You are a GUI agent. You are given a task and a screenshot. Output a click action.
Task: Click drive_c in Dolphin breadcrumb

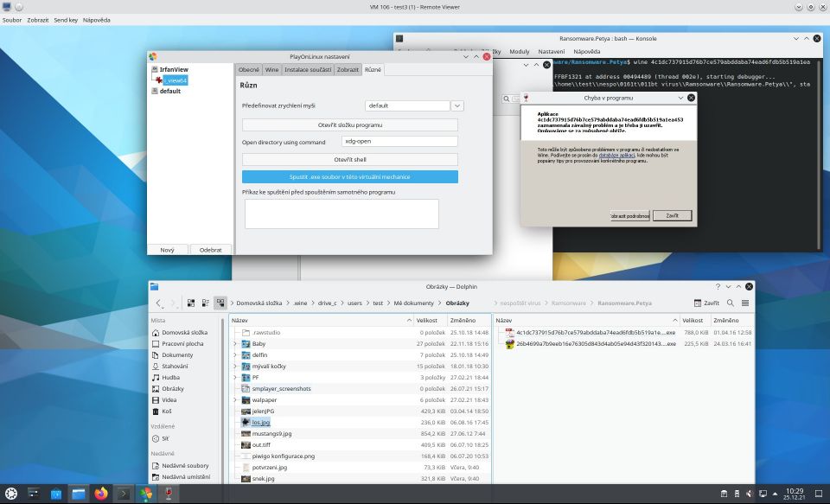pyautogui.click(x=327, y=303)
